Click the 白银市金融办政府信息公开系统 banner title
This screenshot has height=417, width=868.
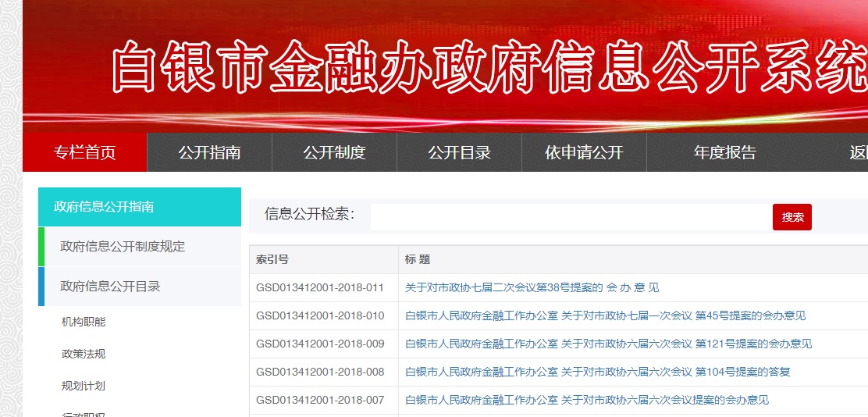click(488, 66)
